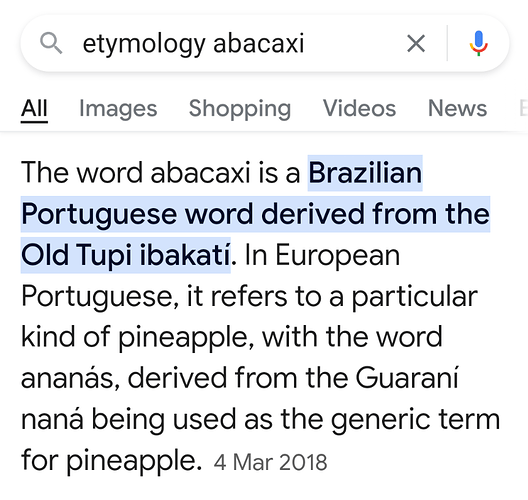Image resolution: width=528 pixels, height=500 pixels.
Task: Click highlighted 'Portuguese word derived from the' line
Action: click(255, 214)
